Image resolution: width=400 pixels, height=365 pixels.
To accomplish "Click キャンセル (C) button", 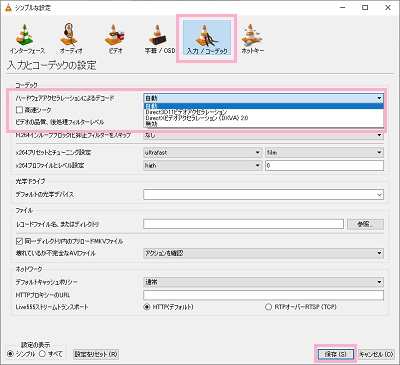I will (376, 354).
